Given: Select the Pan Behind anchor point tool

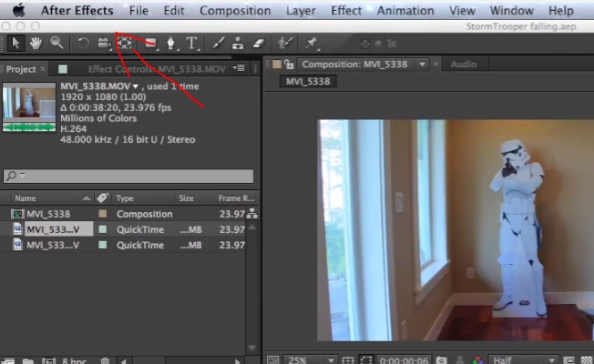Looking at the screenshot, I should [125, 43].
